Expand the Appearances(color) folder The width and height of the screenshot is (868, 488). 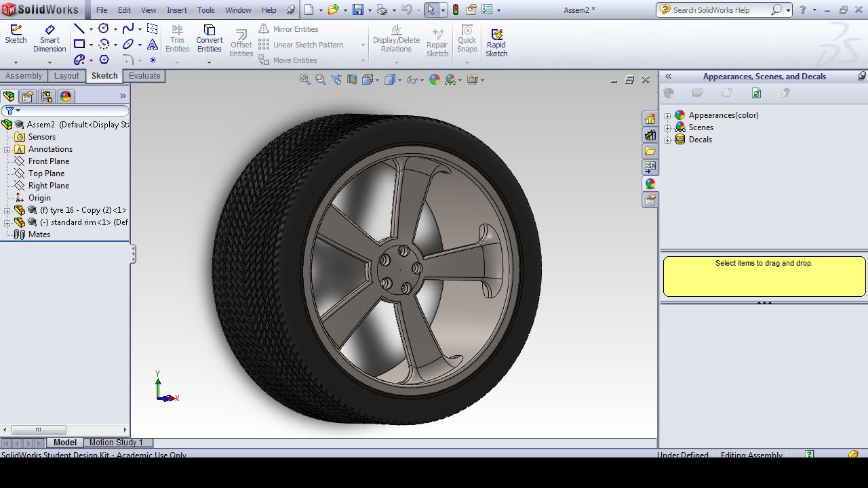(668, 115)
